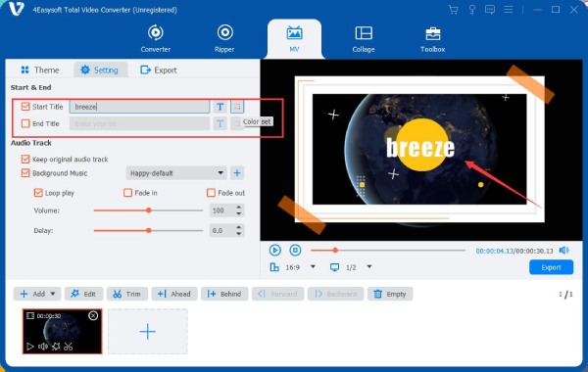This screenshot has height=372, width=588.
Task: Switch to the Converter tab
Action: pyautogui.click(x=155, y=38)
